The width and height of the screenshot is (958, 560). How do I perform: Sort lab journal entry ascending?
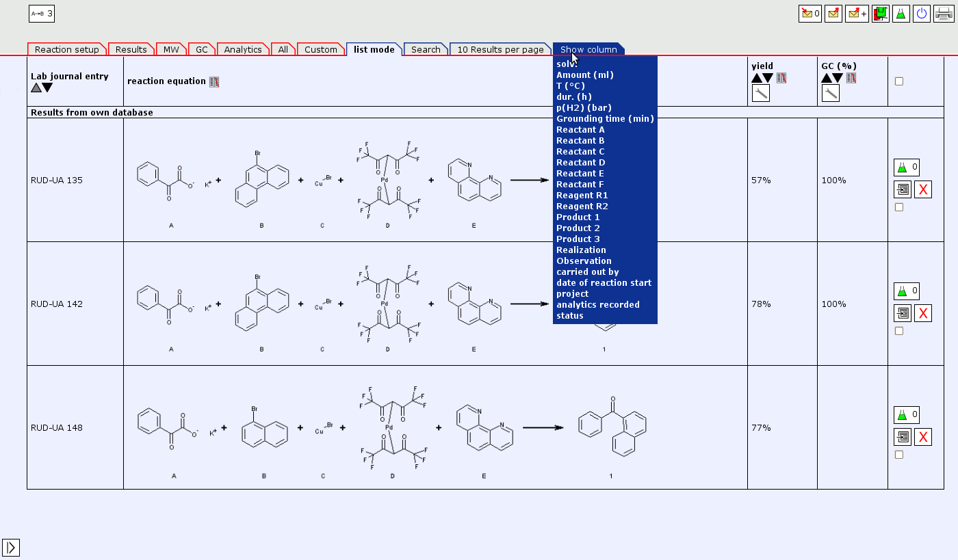coord(36,88)
